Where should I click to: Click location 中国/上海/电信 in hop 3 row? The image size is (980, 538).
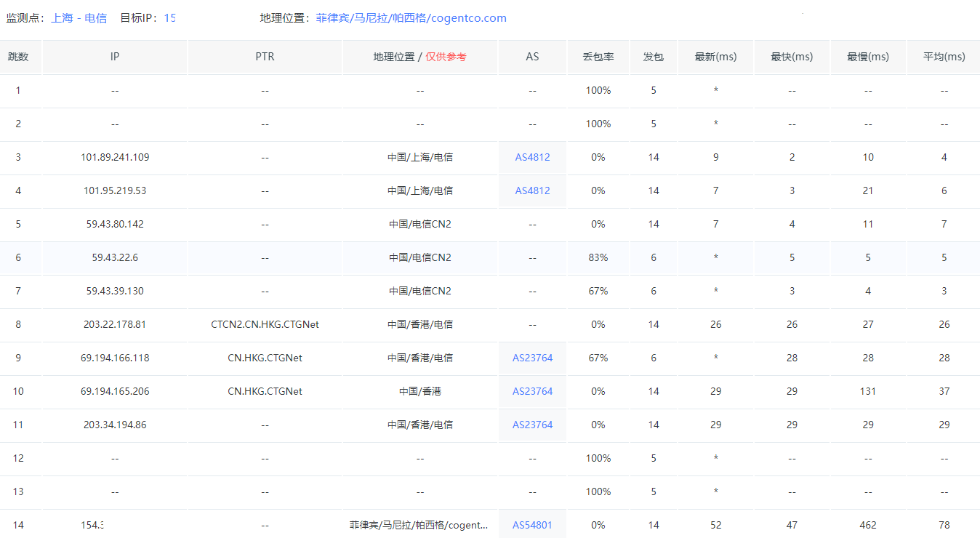point(419,157)
